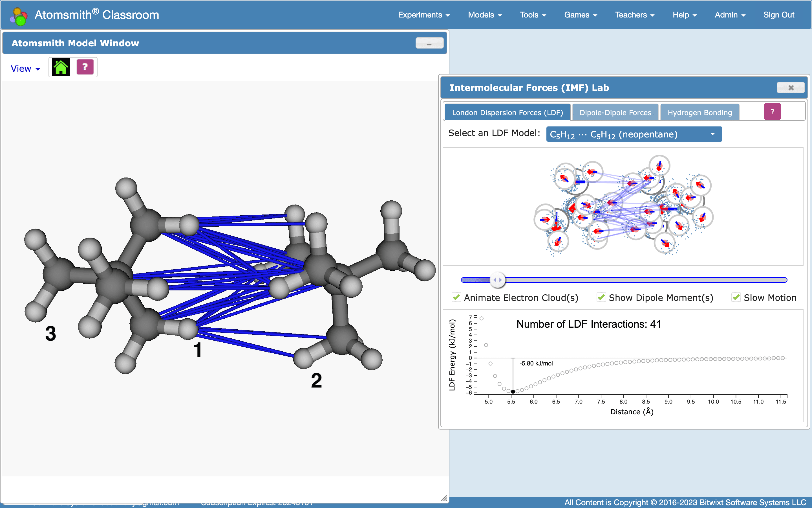Click the green home view icon

pyautogui.click(x=61, y=67)
